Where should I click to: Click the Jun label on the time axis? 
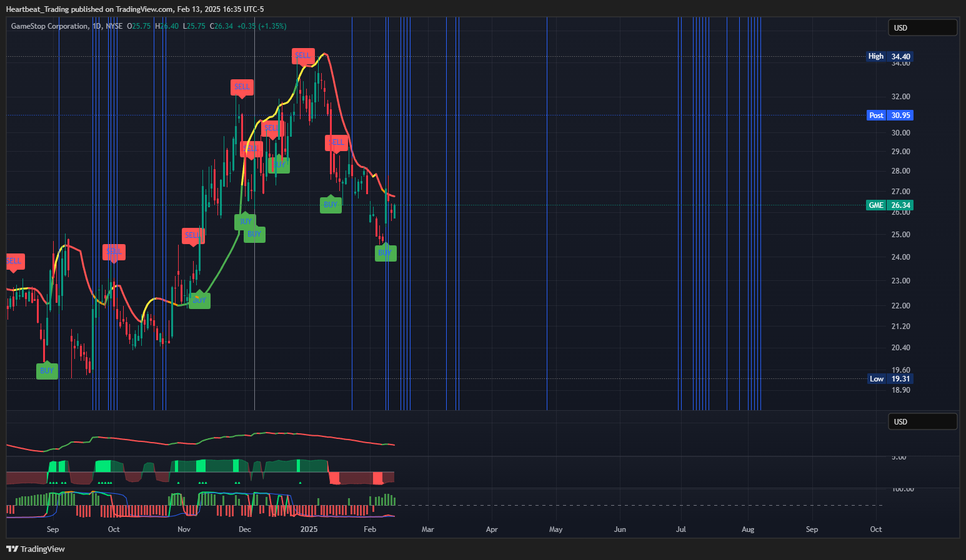click(x=620, y=529)
